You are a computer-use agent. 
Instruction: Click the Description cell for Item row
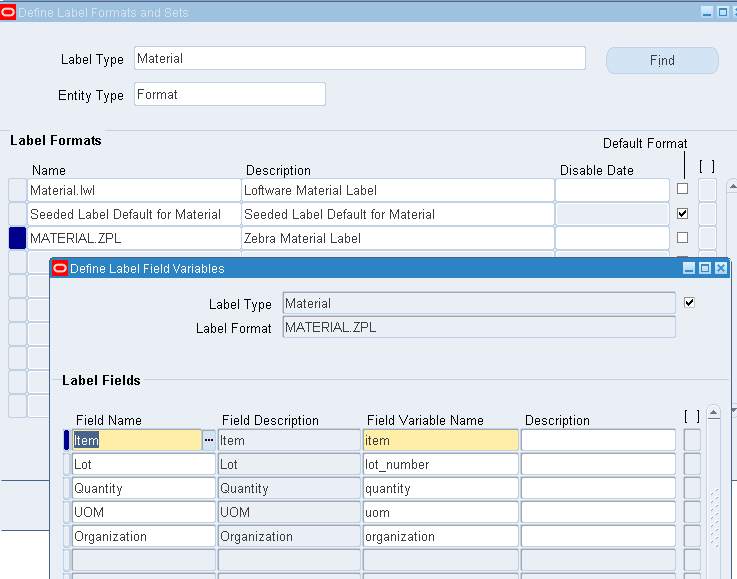(x=598, y=440)
